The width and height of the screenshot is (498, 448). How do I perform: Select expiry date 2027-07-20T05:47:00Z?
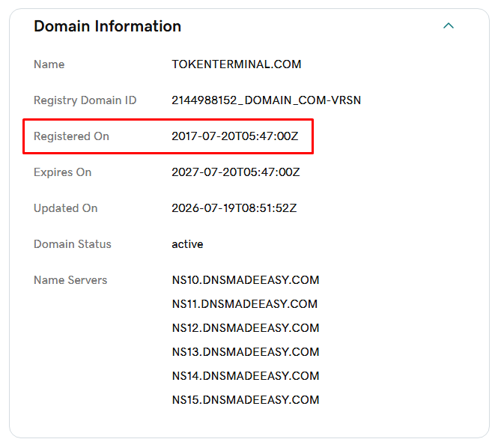coord(236,172)
